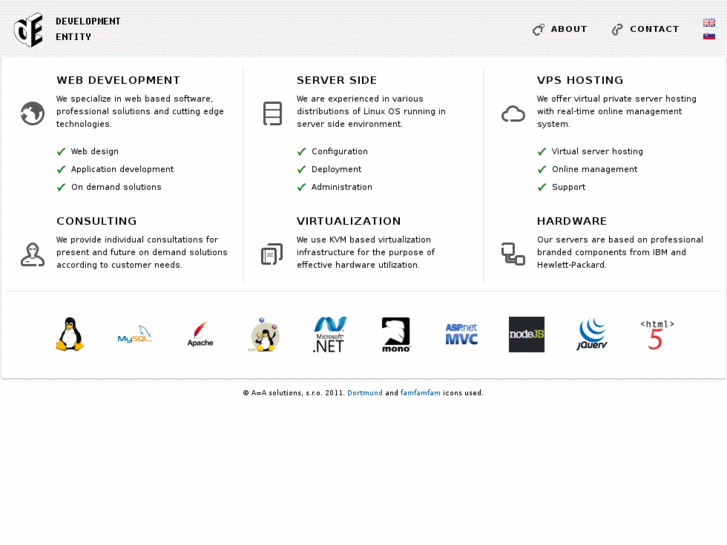This screenshot has width=727, height=545.
Task: Click the link icon beside About
Action: 538,30
